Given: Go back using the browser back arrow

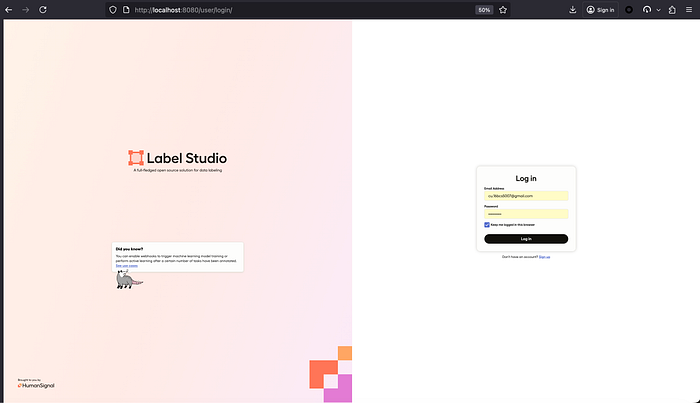Looking at the screenshot, I should (x=8, y=10).
